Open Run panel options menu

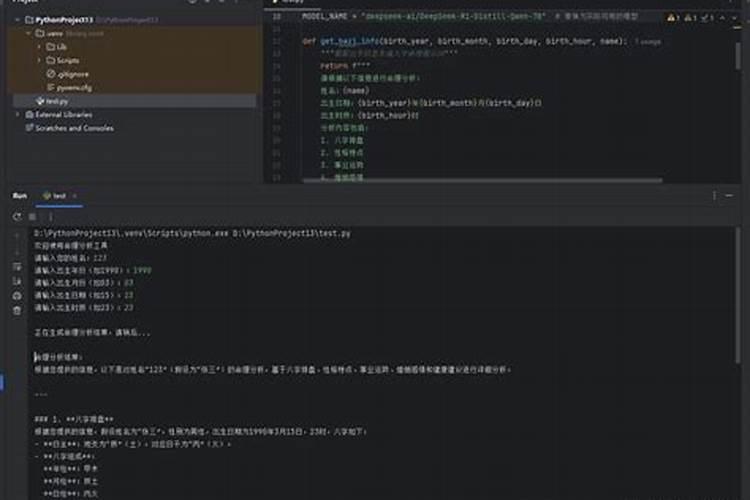714,196
